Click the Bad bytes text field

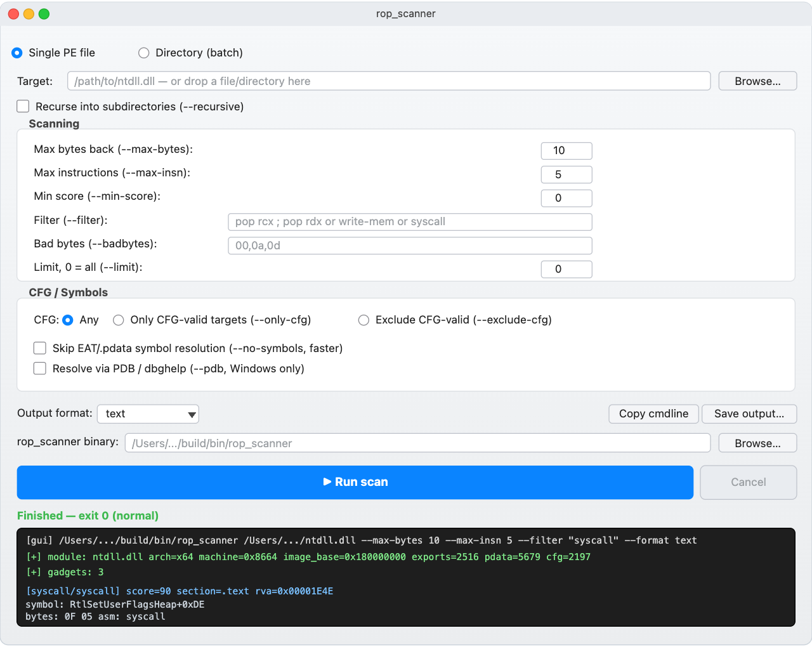tap(410, 245)
